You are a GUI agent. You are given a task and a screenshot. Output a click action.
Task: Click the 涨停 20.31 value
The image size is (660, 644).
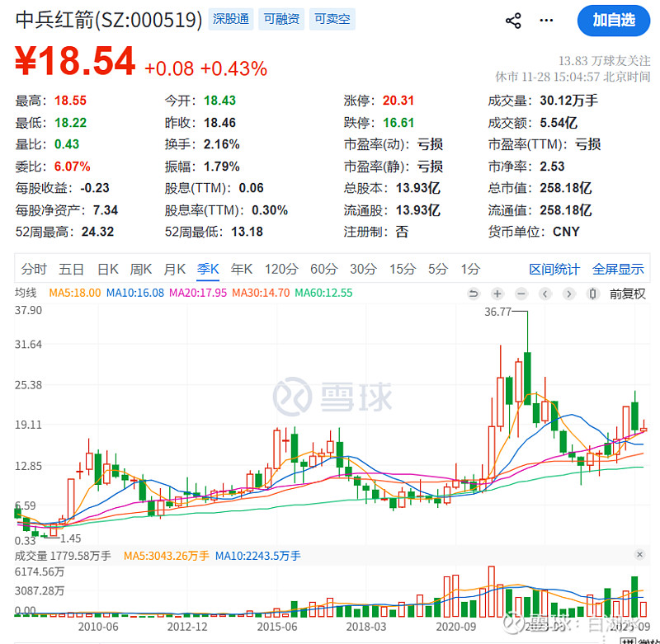[x=398, y=101]
